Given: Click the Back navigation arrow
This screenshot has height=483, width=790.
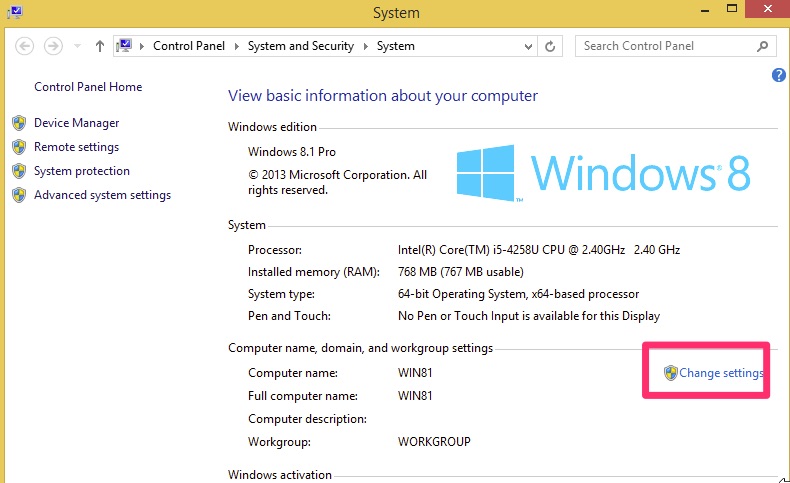Looking at the screenshot, I should pos(24,46).
